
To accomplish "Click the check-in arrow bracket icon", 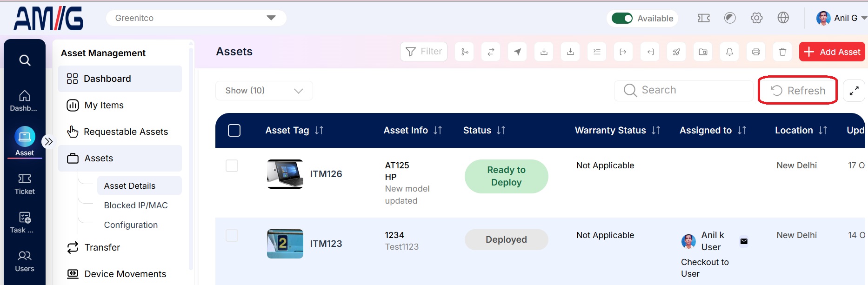I will click(x=650, y=52).
